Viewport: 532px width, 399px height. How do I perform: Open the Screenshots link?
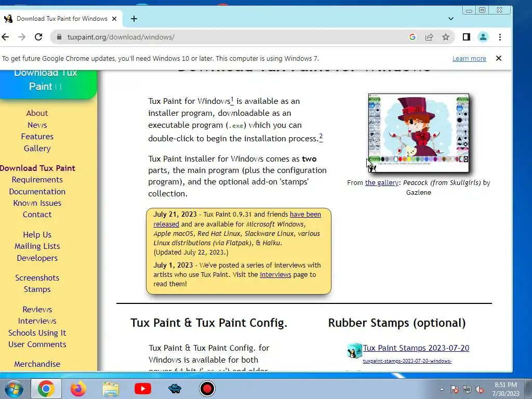click(37, 277)
